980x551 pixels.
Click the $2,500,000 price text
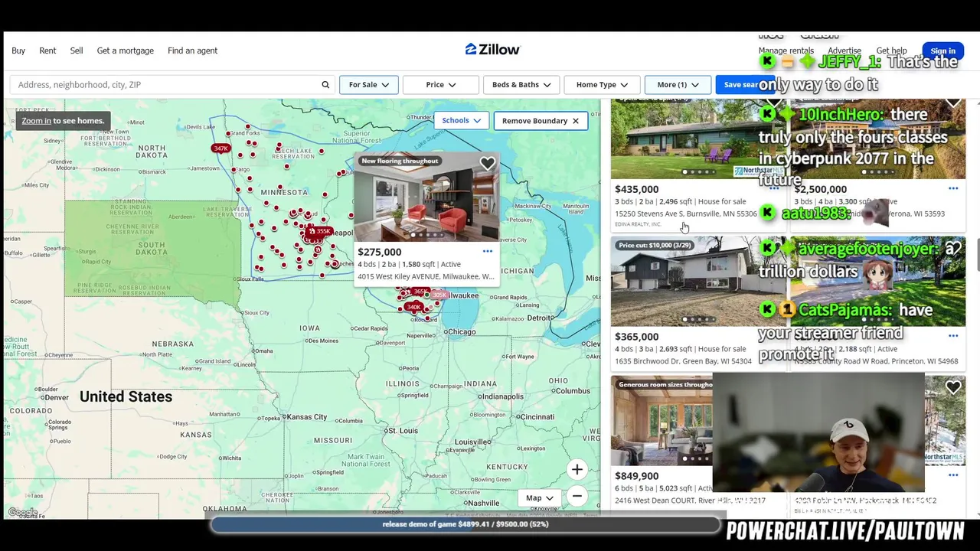(x=821, y=189)
